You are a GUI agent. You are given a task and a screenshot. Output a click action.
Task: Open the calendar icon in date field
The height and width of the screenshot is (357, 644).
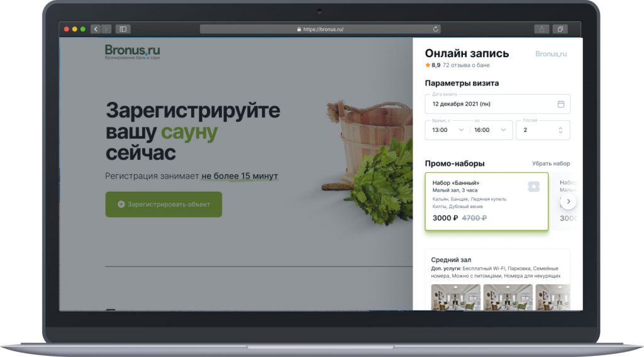pyautogui.click(x=560, y=104)
